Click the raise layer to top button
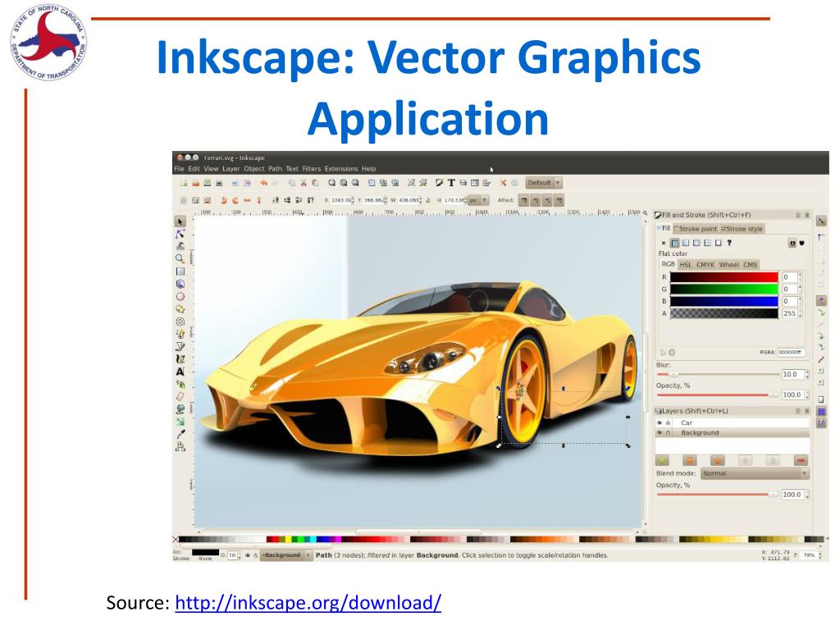Image resolution: width=840 pixels, height=630 pixels. tap(690, 461)
